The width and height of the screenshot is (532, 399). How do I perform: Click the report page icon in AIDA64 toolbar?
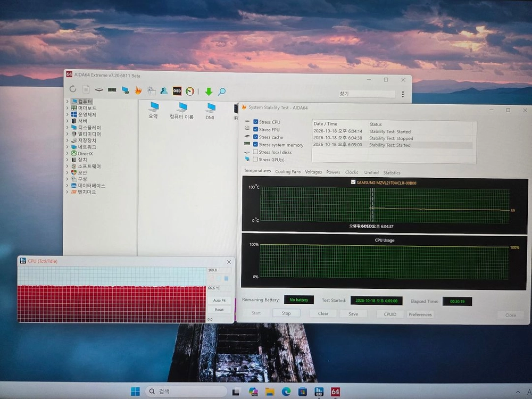click(86, 89)
